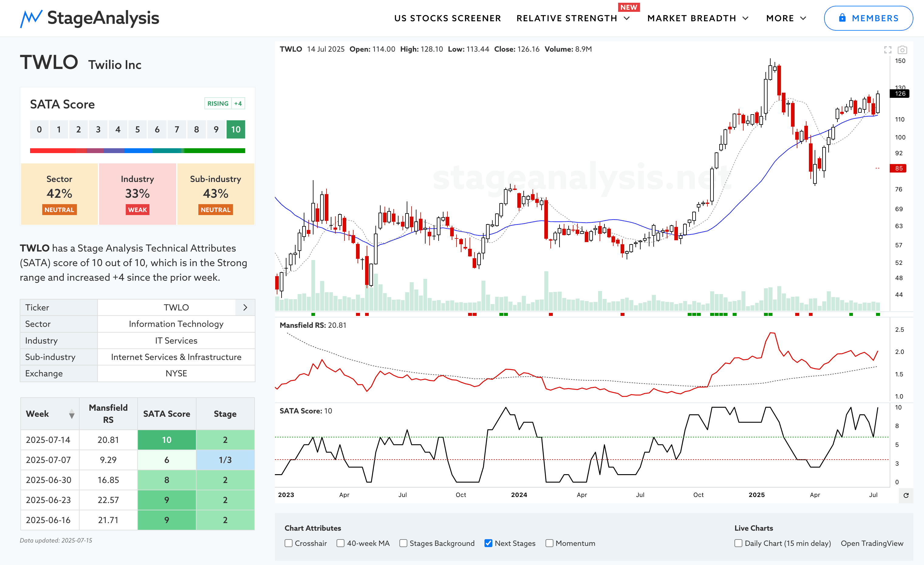Toggle fullscreen chart icon

(x=888, y=50)
